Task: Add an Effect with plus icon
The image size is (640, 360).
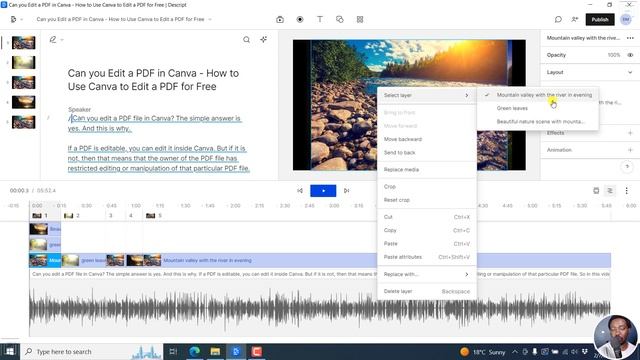Action: point(630,133)
